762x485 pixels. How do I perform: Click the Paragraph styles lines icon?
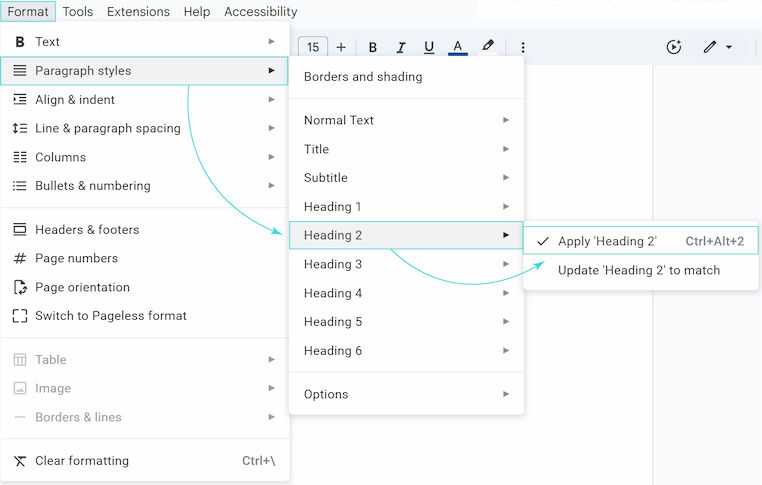click(x=20, y=70)
